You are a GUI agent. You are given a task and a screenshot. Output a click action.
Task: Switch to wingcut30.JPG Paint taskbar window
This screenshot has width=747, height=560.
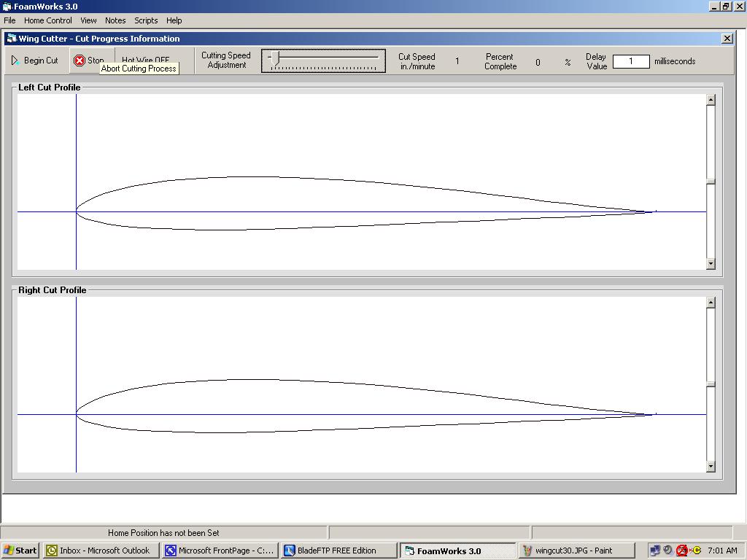pos(576,551)
